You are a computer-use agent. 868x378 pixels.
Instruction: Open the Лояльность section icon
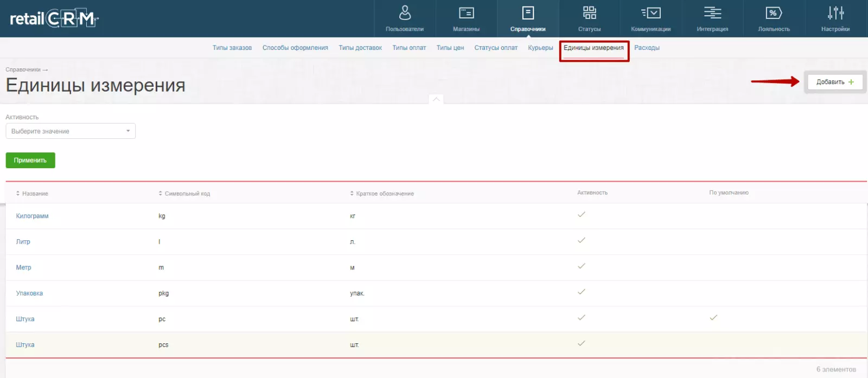(774, 13)
